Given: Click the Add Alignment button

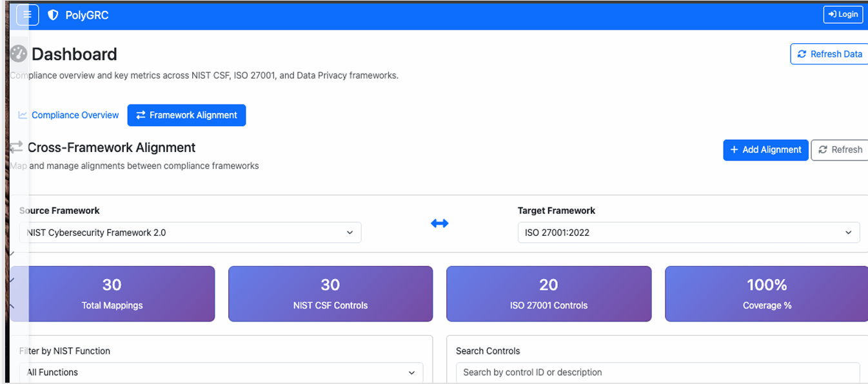Looking at the screenshot, I should point(765,149).
